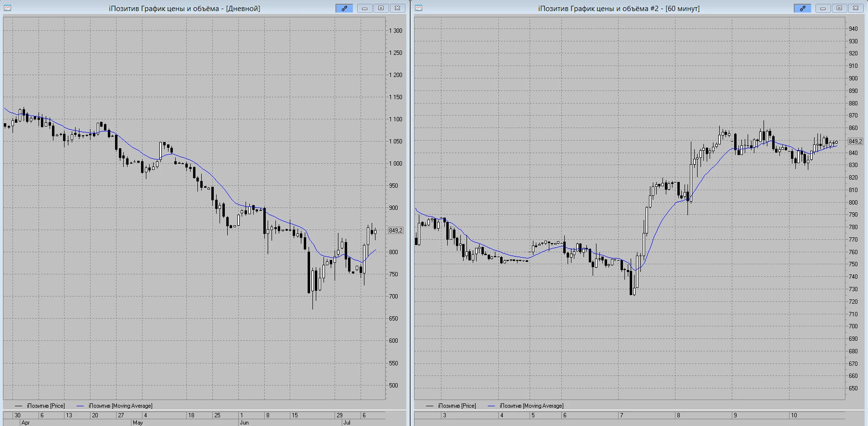Click the 1 100 price level on the daily axis

[x=396, y=119]
